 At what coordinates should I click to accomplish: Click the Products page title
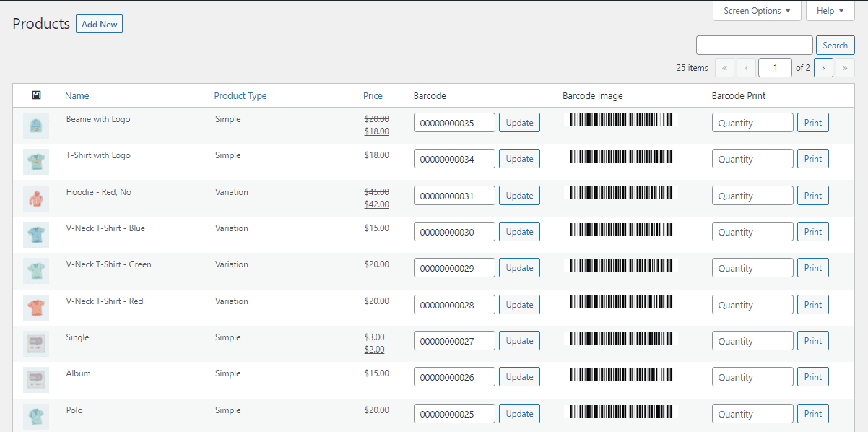pyautogui.click(x=40, y=24)
